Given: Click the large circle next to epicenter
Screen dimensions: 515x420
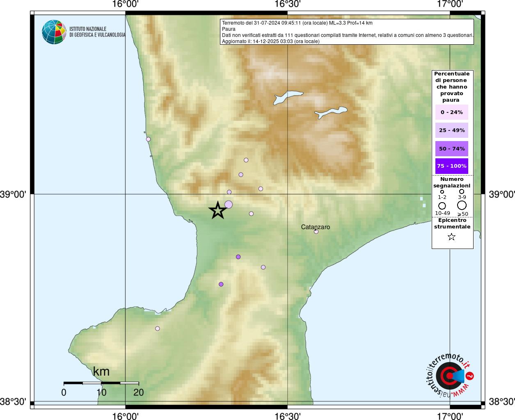Looking at the screenshot, I should (x=229, y=204).
